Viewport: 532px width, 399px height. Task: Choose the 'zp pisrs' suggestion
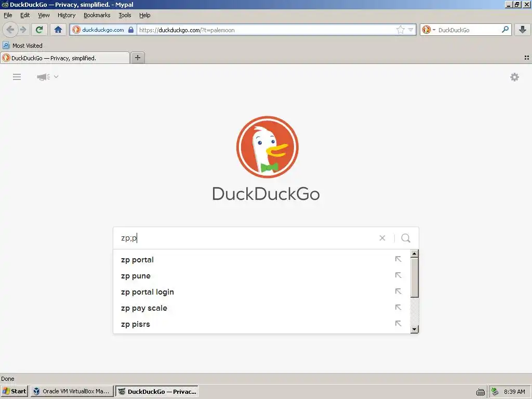261,324
